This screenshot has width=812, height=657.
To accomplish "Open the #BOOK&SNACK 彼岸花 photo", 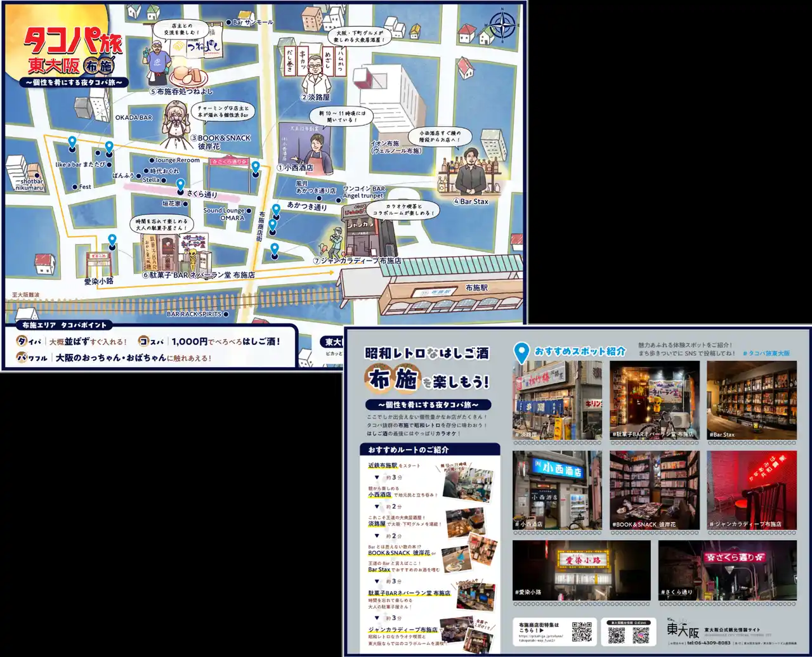I will (654, 490).
